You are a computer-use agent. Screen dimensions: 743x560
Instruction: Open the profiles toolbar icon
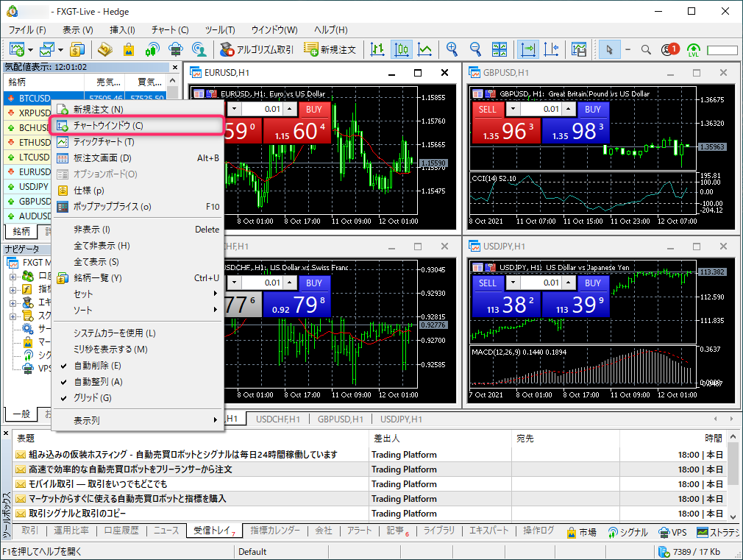pos(47,49)
